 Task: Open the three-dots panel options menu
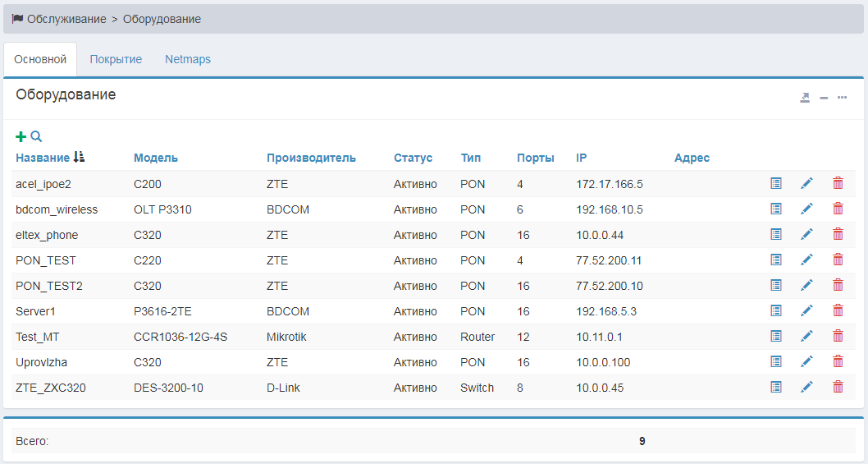point(842,98)
